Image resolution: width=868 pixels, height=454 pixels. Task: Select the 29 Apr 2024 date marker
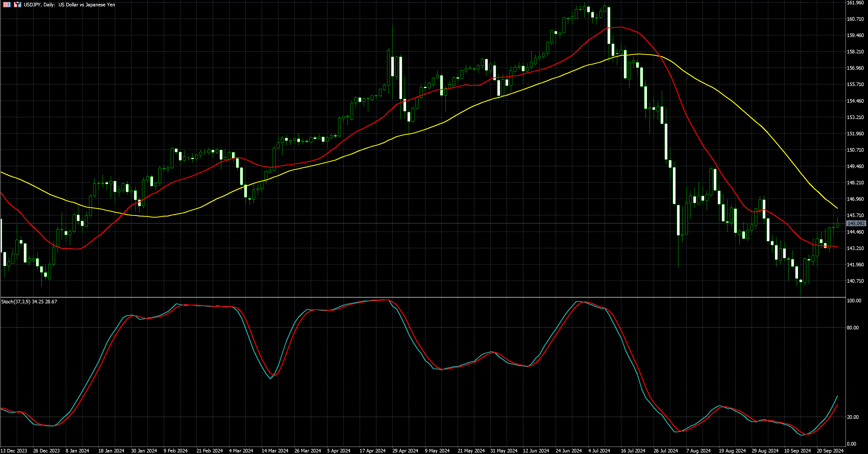pos(405,451)
